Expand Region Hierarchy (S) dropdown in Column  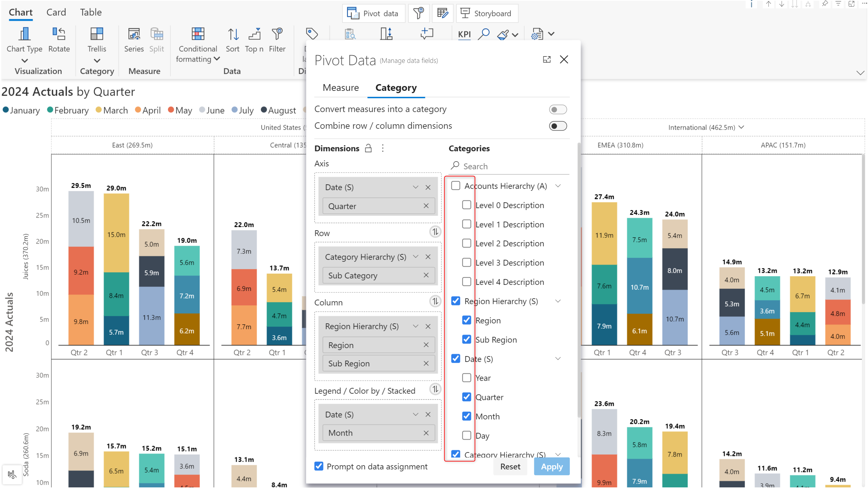(x=415, y=326)
